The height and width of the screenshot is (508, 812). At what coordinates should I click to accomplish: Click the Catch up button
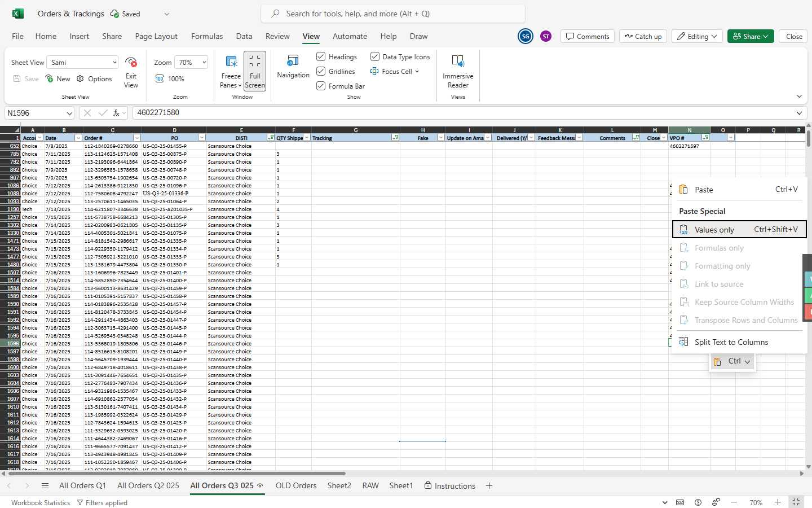[x=643, y=36]
